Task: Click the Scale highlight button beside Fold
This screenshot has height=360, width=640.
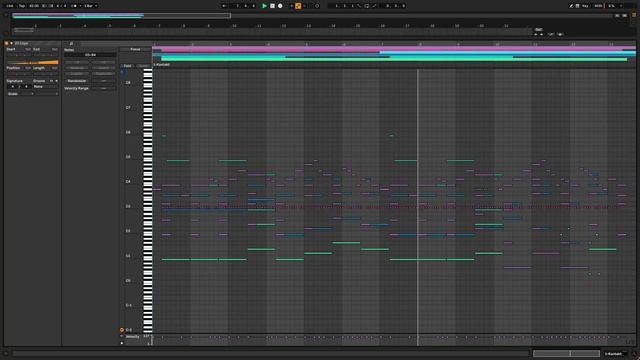Action: pos(143,66)
